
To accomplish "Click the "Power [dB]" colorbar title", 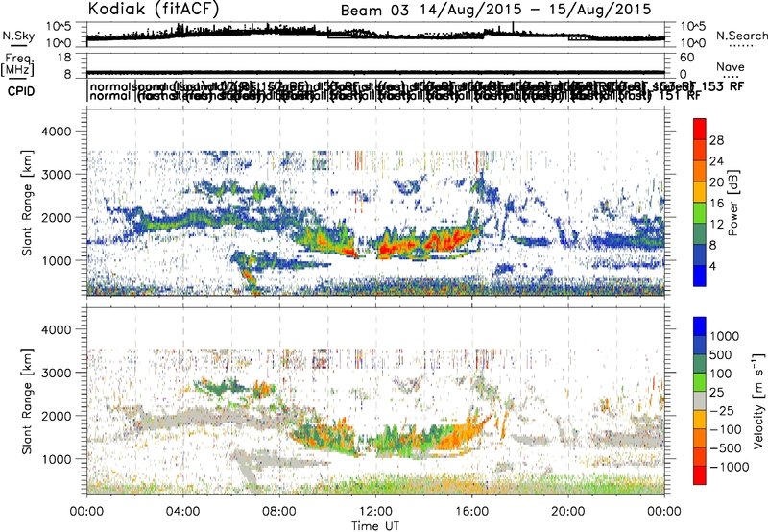I will coord(732,203).
